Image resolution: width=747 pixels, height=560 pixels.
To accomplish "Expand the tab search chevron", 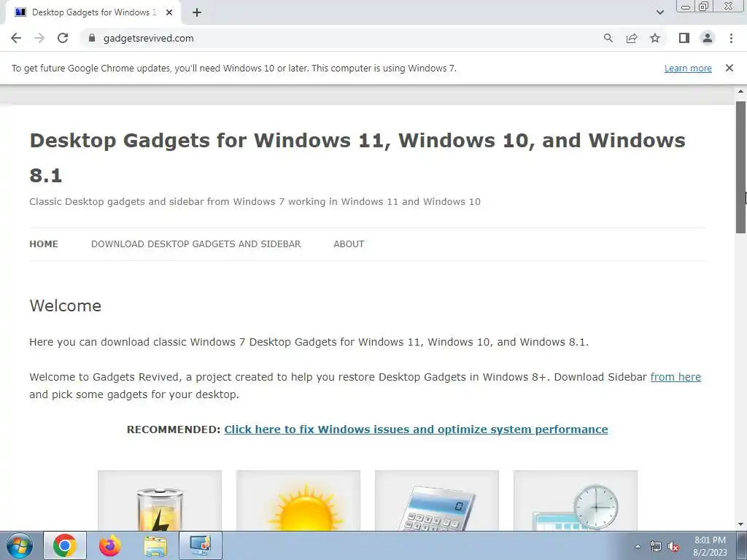I will (659, 12).
